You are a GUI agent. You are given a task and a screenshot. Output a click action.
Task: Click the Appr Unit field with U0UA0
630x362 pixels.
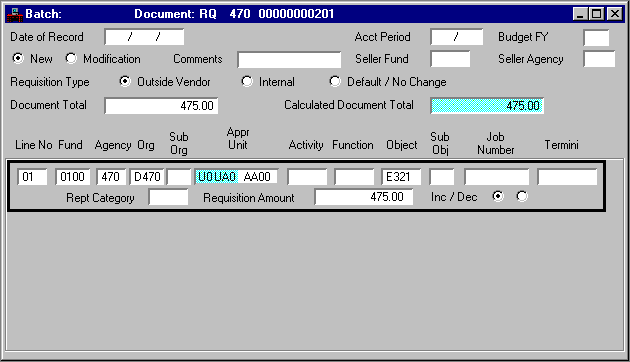pos(237,176)
